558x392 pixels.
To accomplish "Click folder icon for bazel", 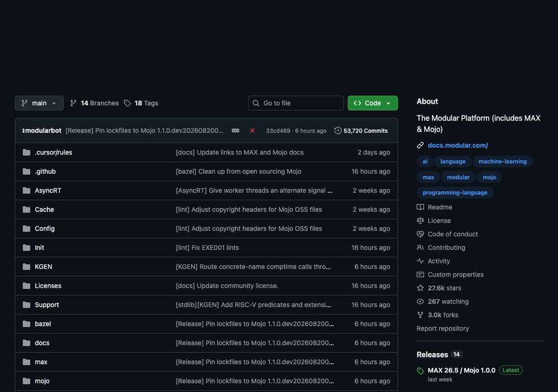I will tap(26, 324).
